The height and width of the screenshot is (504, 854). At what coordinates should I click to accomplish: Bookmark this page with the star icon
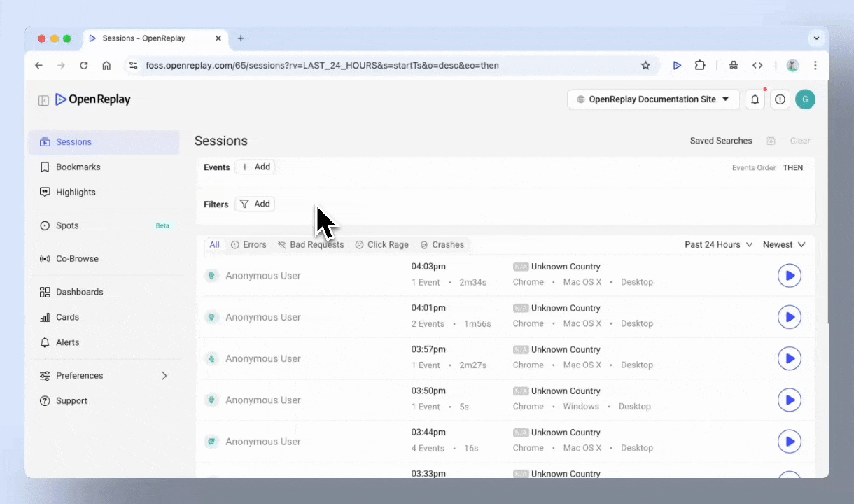pos(645,66)
